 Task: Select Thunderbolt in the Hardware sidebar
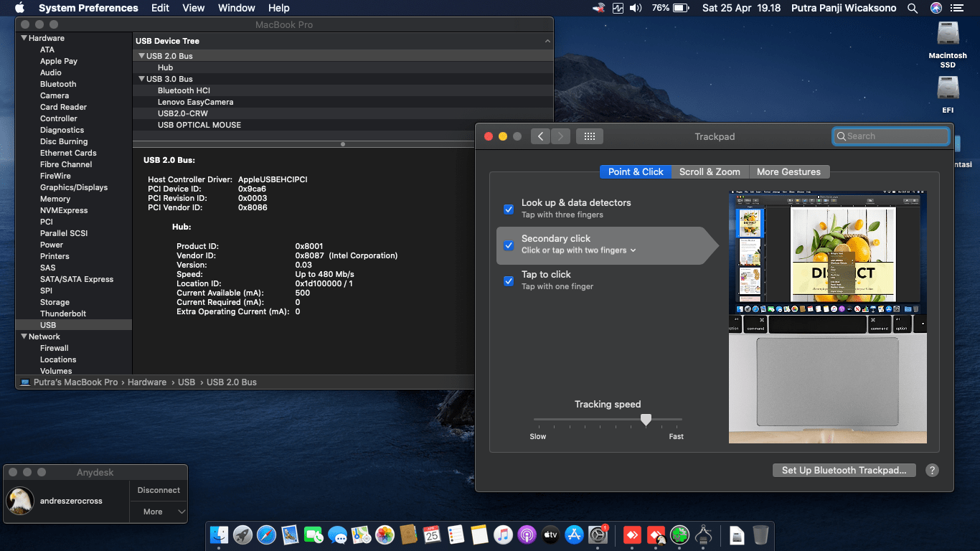(63, 314)
